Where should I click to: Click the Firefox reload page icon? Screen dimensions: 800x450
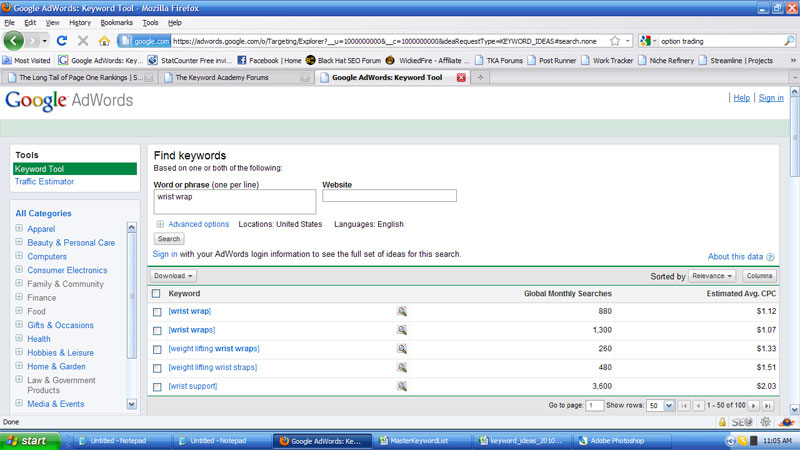click(61, 41)
